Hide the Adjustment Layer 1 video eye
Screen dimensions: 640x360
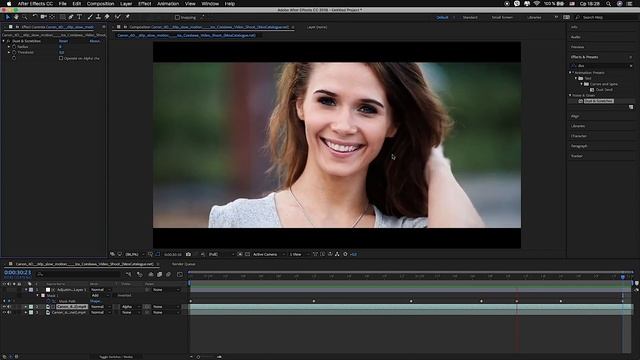pos(4,290)
